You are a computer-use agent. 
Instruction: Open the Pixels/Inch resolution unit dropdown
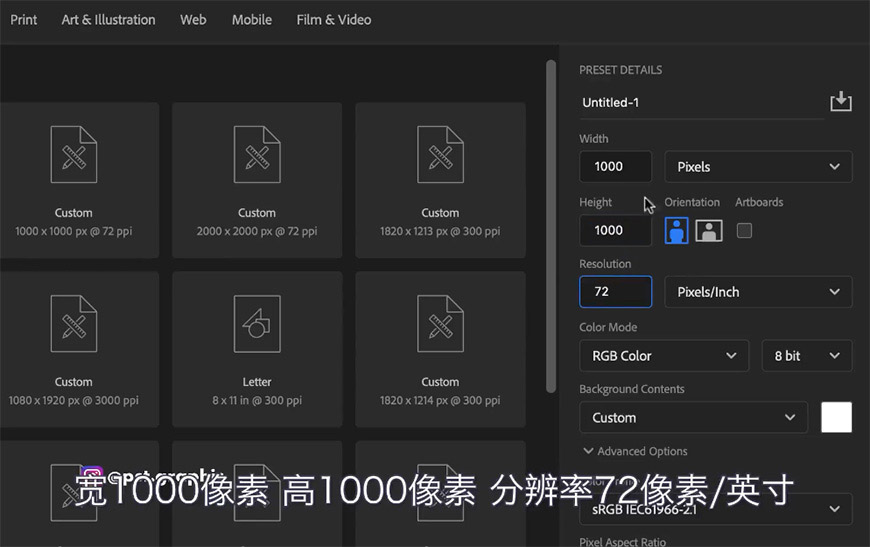click(758, 292)
